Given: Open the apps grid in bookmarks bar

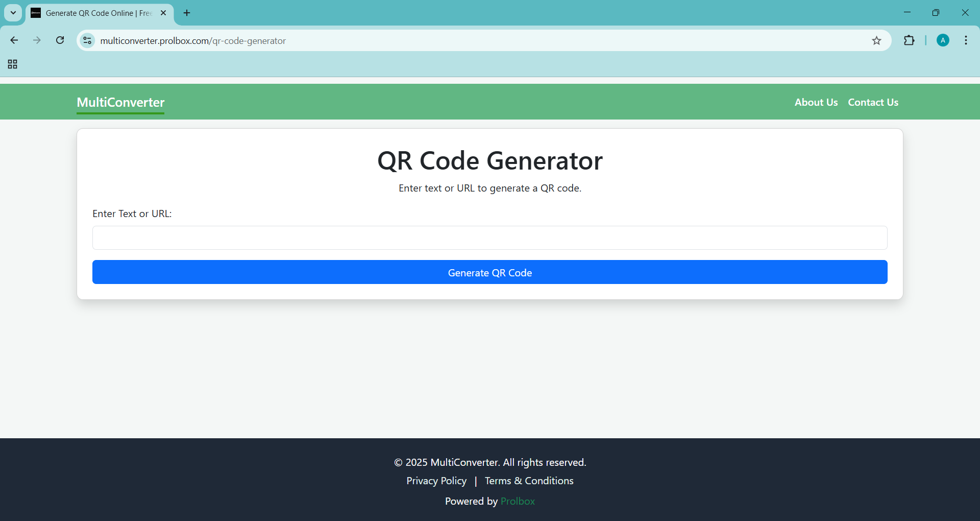Looking at the screenshot, I should tap(13, 64).
